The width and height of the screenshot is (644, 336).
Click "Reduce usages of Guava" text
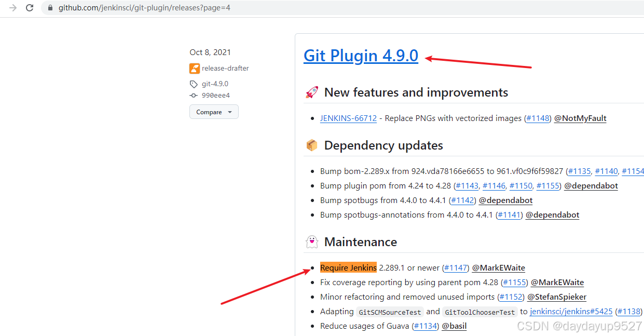coord(365,326)
